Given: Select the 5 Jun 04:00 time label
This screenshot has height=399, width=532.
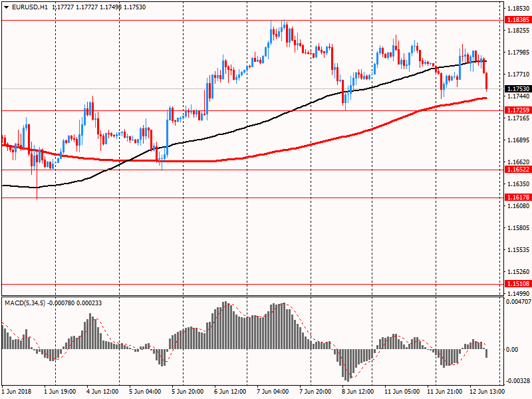Looking at the screenshot, I should coord(145,392).
